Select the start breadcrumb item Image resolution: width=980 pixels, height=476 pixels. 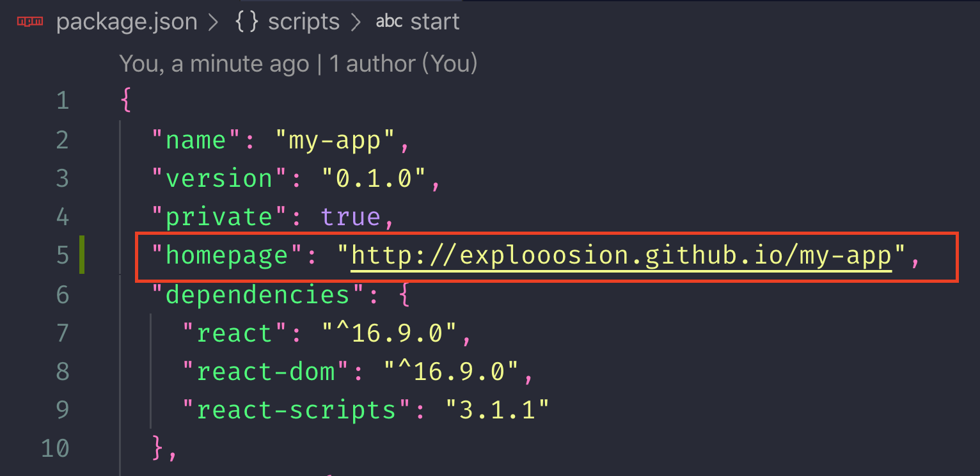click(x=435, y=22)
